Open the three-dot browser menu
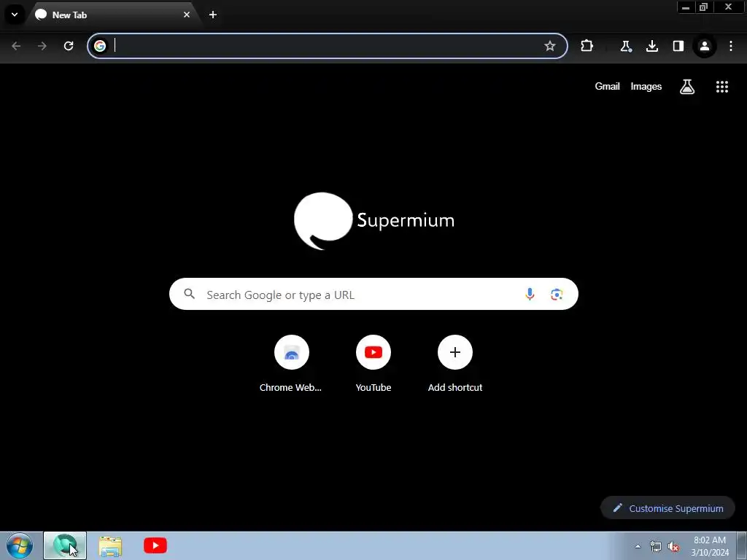Image resolution: width=747 pixels, height=560 pixels. [731, 46]
